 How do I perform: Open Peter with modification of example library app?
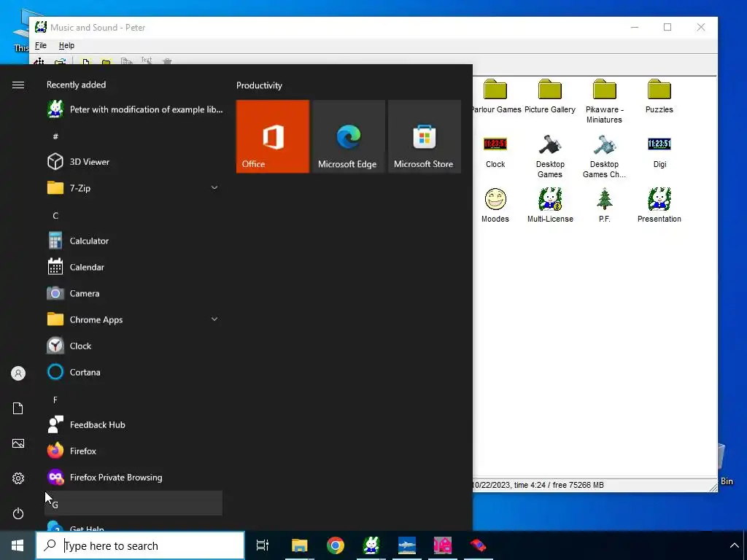(134, 109)
